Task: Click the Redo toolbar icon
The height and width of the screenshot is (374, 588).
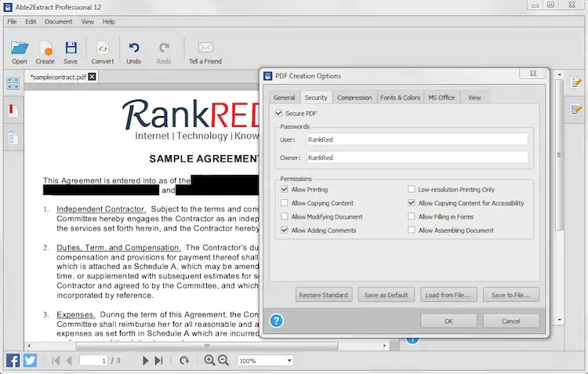Action: (x=164, y=53)
